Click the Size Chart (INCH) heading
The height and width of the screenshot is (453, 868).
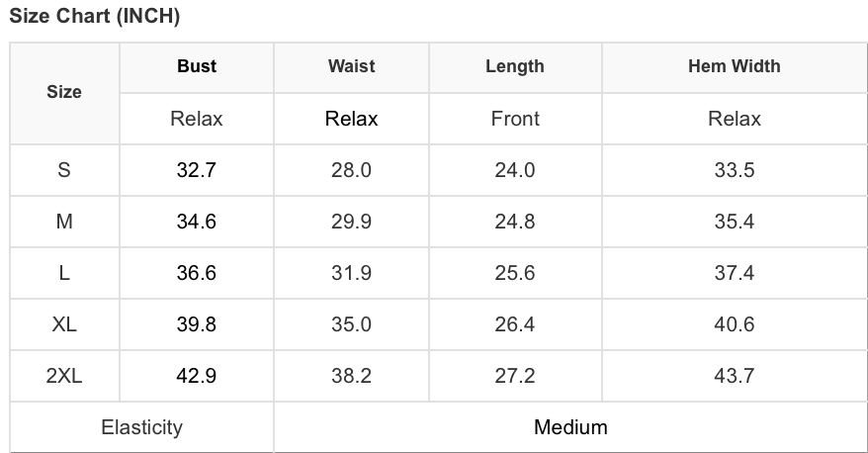click(95, 16)
